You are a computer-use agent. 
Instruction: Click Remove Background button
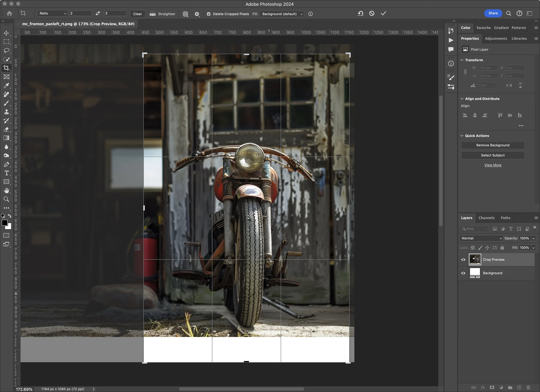point(493,145)
